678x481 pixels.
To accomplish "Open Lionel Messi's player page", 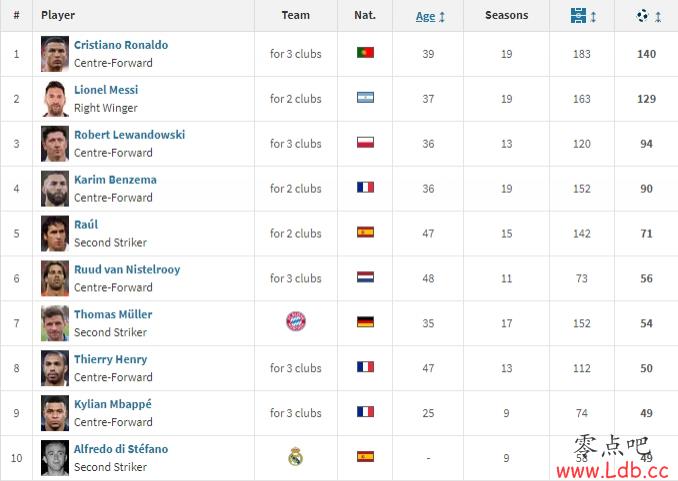I will pos(106,90).
